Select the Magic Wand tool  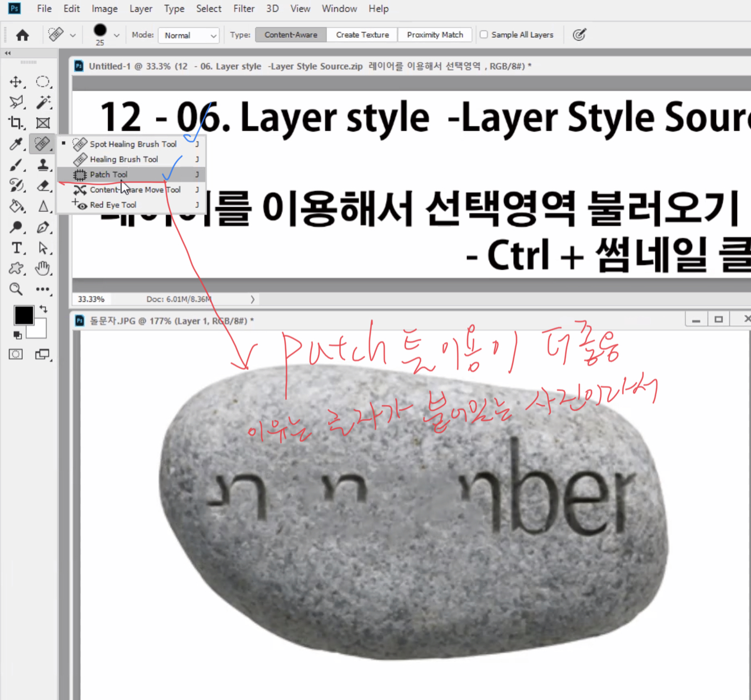[x=43, y=102]
